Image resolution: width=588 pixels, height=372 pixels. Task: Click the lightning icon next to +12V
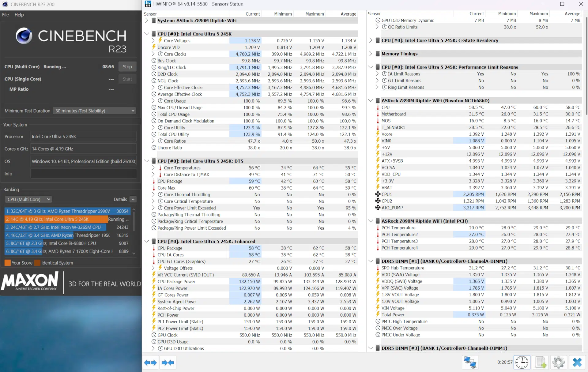pos(378,154)
